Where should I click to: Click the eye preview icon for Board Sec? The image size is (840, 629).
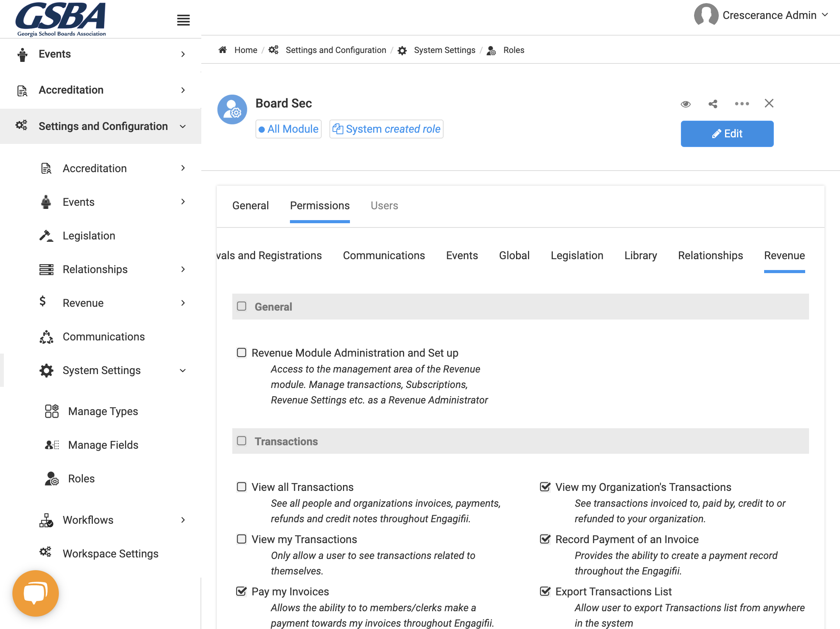686,104
